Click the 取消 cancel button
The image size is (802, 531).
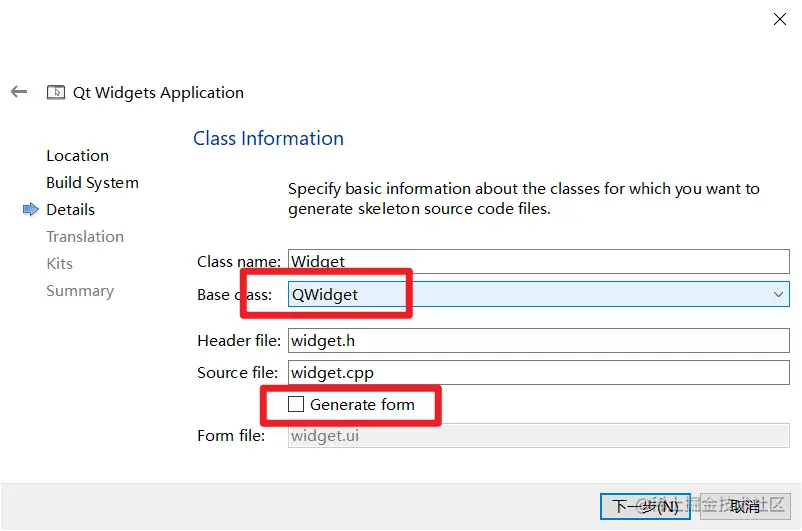tap(745, 506)
